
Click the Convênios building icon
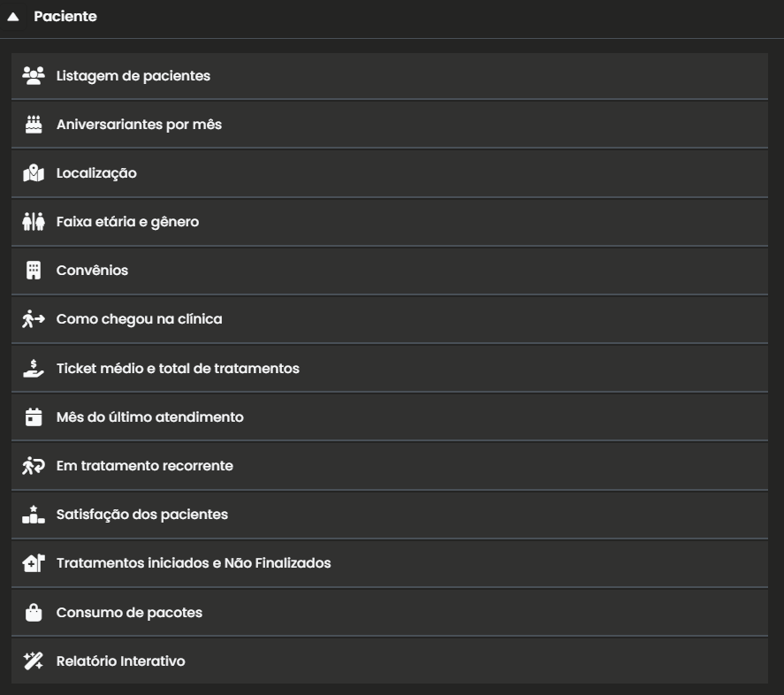(x=34, y=271)
